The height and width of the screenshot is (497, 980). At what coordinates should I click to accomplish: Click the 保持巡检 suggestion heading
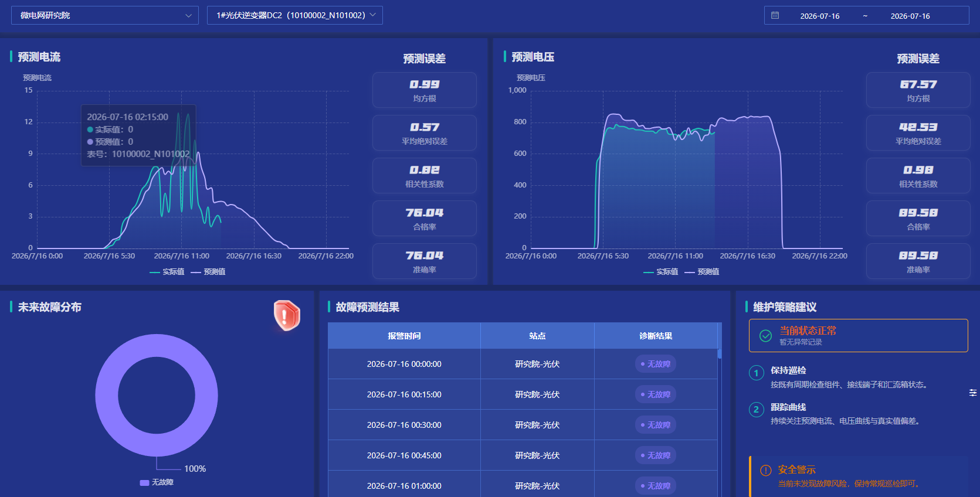788,370
